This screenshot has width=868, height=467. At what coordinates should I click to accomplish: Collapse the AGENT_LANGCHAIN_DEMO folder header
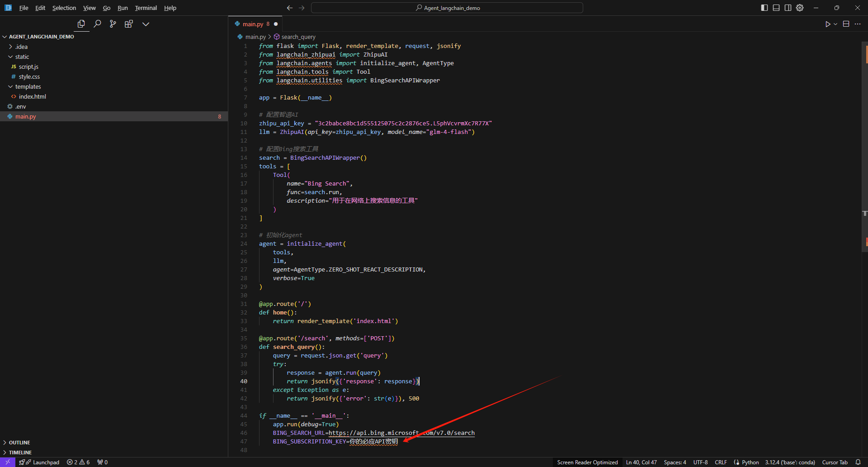click(x=114, y=37)
